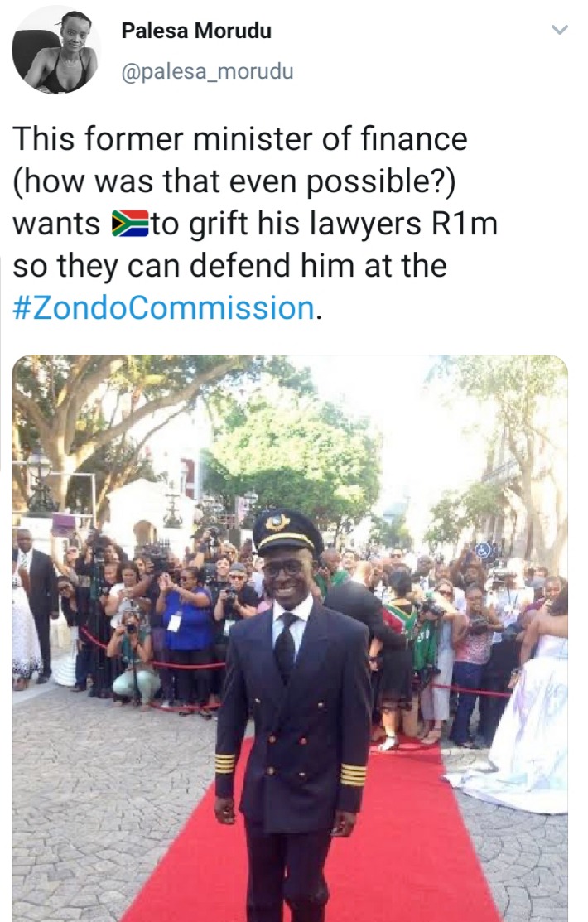The image size is (588, 922).
Task: Click the smiling man's glasses in the photo
Action: click(x=285, y=568)
